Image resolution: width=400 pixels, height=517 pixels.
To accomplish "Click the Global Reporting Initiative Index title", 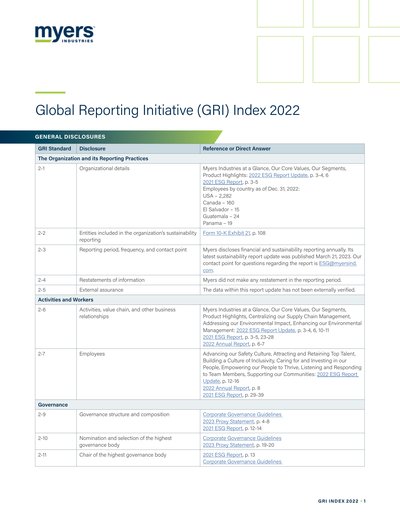I will [167, 110].
